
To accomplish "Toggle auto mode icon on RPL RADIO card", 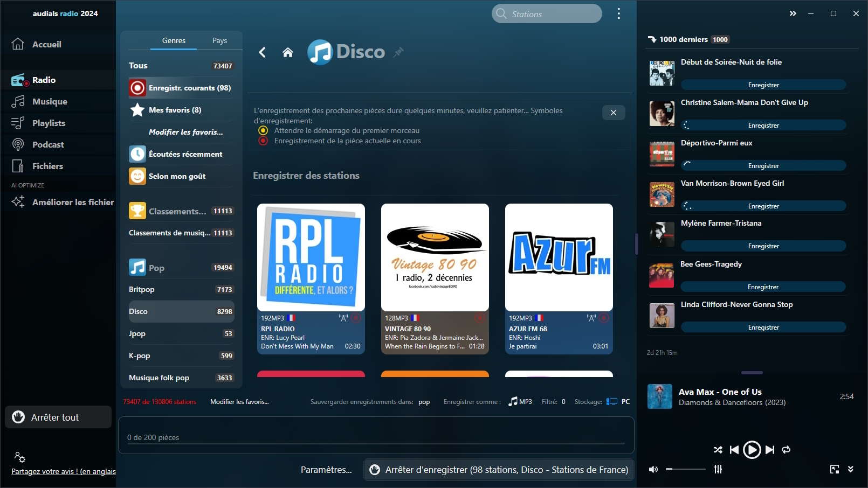I will click(343, 318).
